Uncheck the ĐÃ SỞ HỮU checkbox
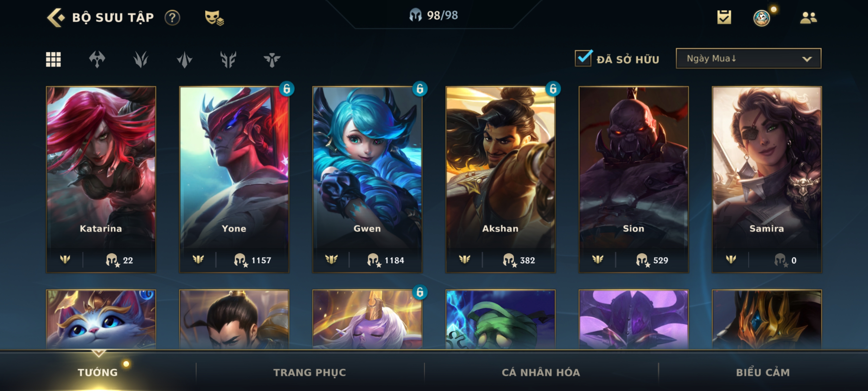The height and width of the screenshot is (391, 868). (583, 58)
